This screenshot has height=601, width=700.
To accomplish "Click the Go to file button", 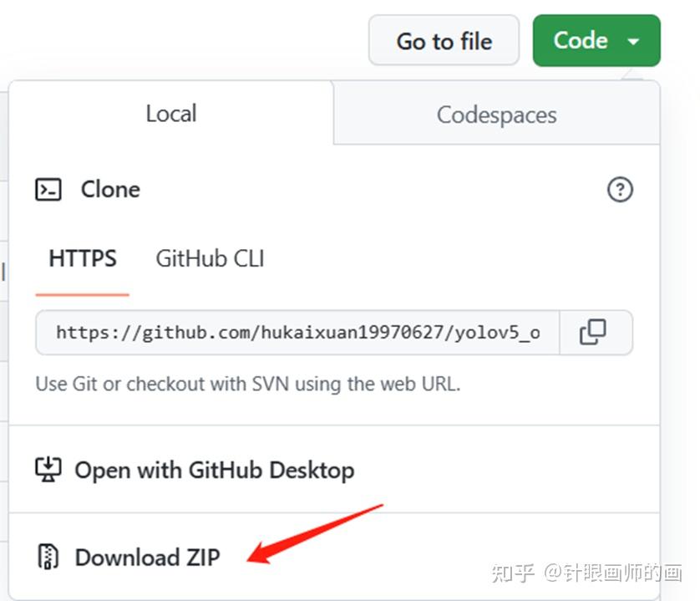I will click(x=444, y=41).
